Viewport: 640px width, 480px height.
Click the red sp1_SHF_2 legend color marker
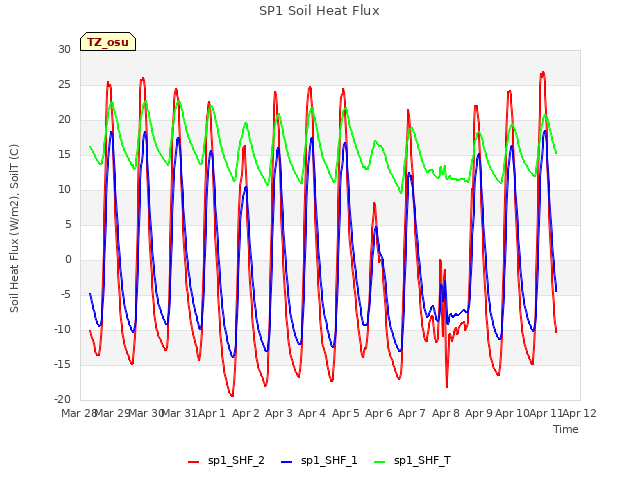[193, 462]
